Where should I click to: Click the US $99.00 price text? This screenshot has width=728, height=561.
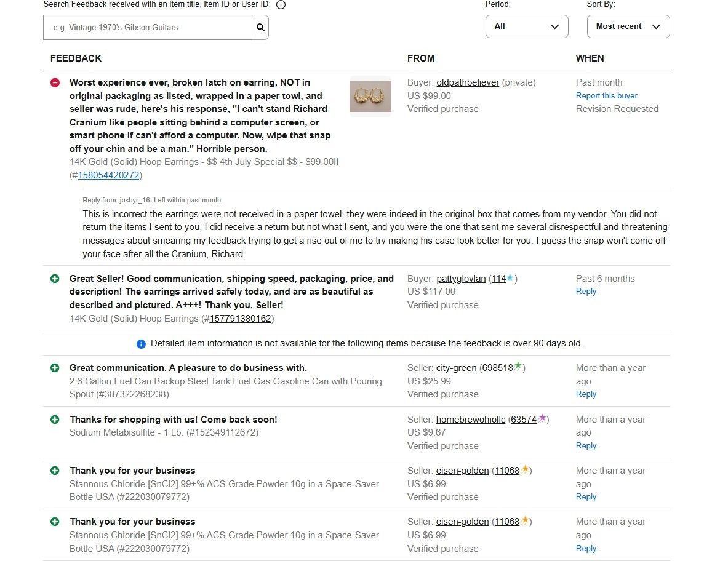click(429, 96)
